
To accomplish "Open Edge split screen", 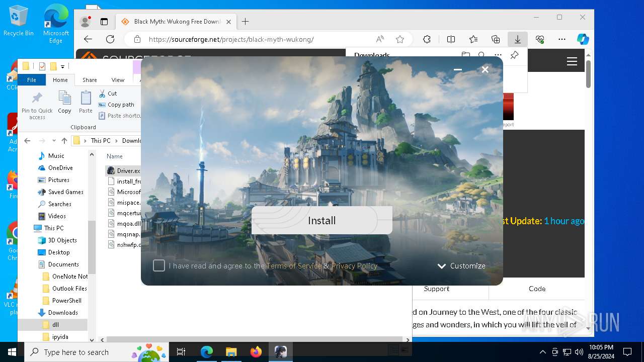I will (451, 39).
